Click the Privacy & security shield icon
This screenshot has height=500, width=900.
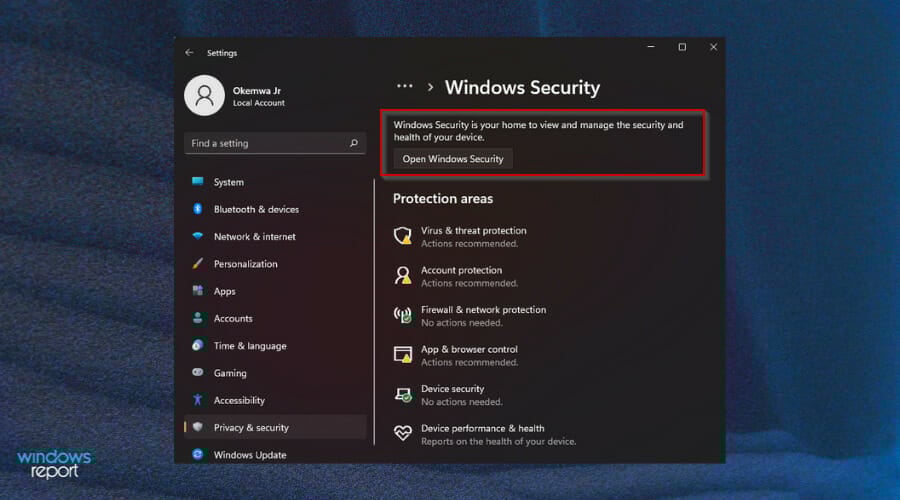click(x=197, y=427)
